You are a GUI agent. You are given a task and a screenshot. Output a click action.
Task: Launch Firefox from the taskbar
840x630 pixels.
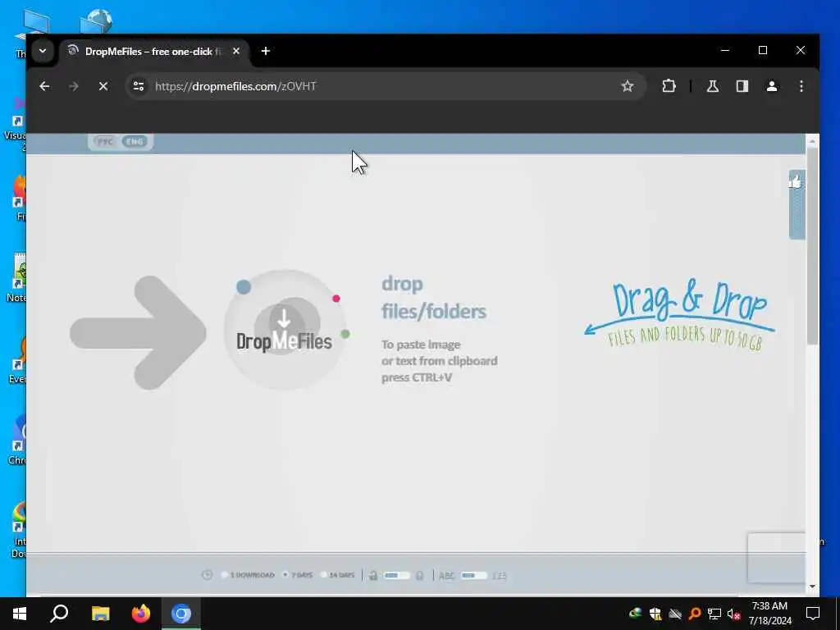pos(141,614)
